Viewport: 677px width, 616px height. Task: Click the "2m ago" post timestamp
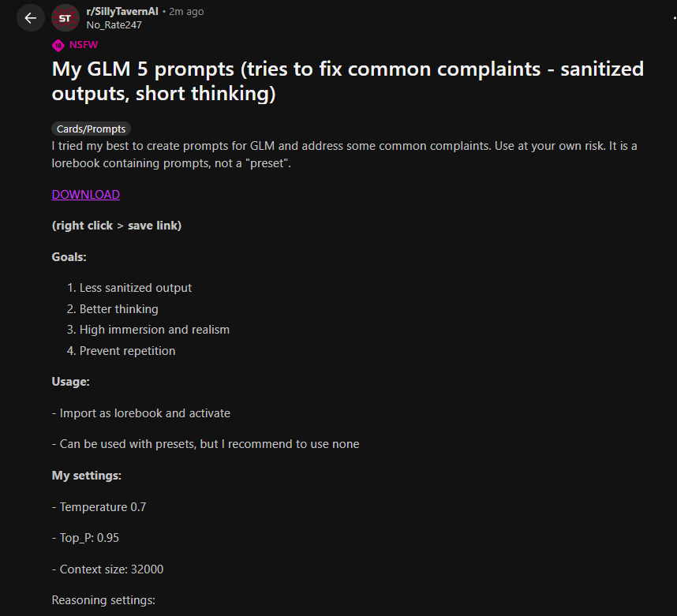point(185,11)
